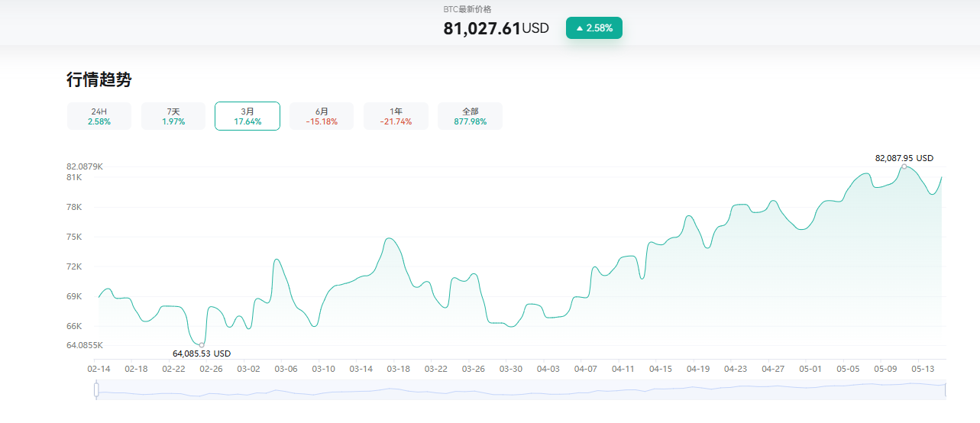Click the 04-19 date label
Image resolution: width=980 pixels, height=423 pixels.
698,369
